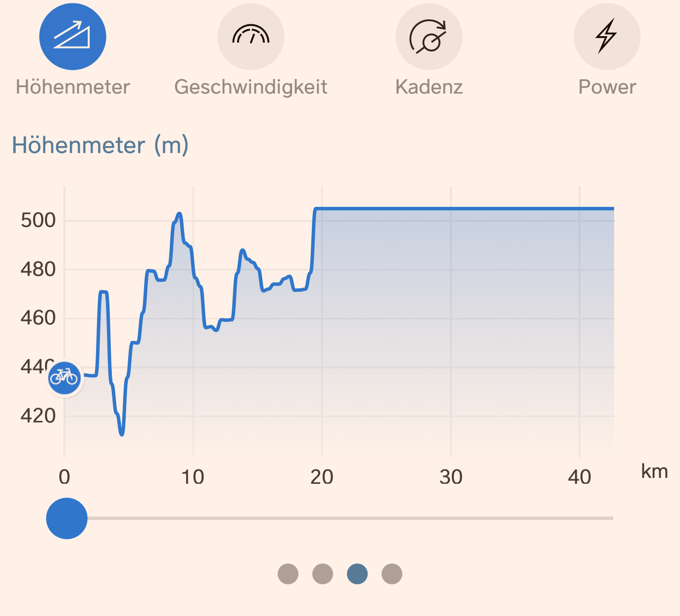Viewport: 680px width, 616px height.
Task: Click the "Höhenmeter (m)" chart heading
Action: coord(100,146)
